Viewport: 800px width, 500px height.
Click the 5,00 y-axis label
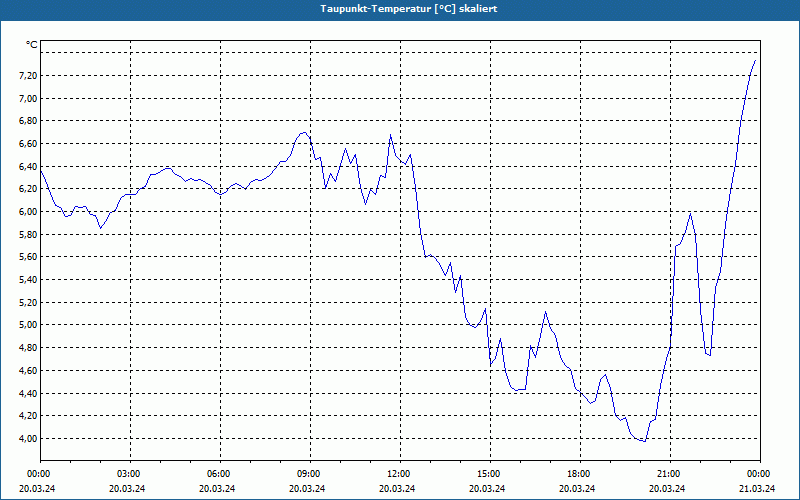tap(29, 325)
